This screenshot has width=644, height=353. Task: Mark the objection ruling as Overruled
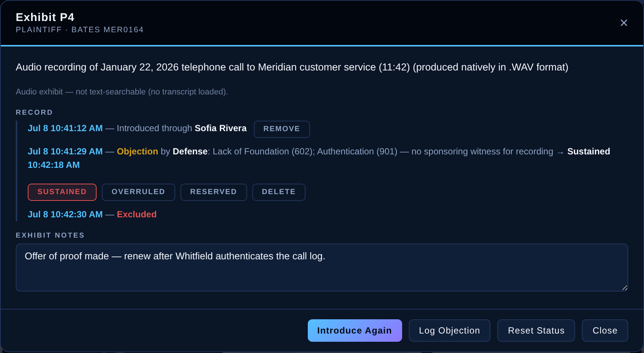[x=138, y=192]
